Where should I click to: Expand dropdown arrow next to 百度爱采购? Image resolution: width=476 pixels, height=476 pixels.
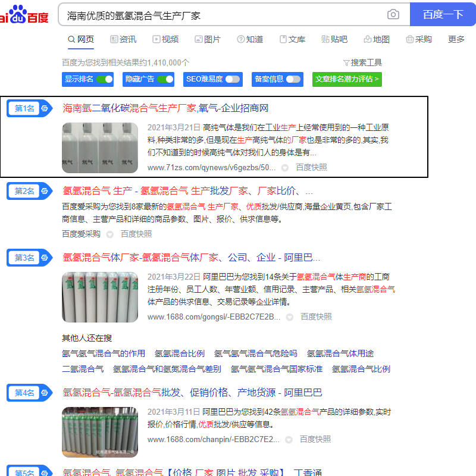point(110,234)
